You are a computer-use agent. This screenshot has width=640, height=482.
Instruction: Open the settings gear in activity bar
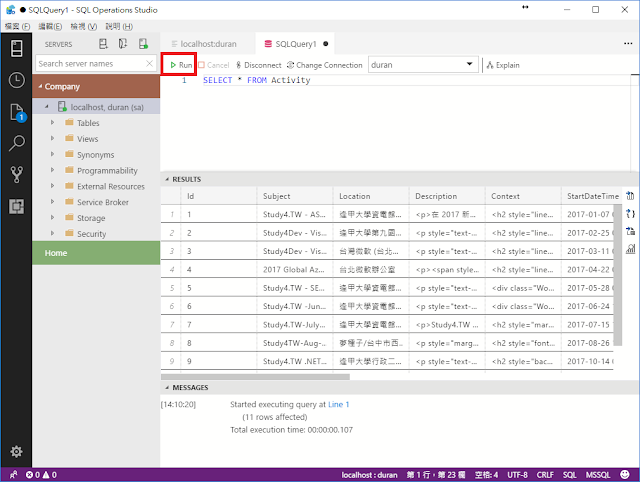[x=16, y=451]
